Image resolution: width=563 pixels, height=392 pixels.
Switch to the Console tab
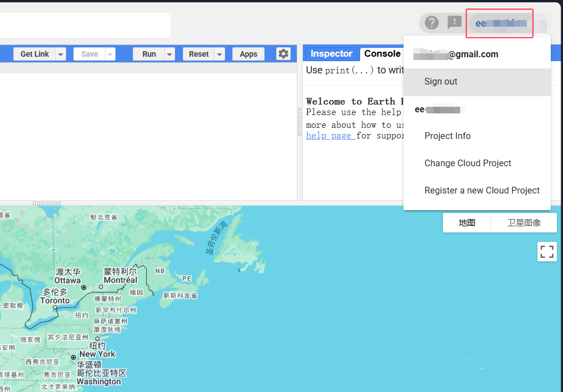click(x=382, y=53)
